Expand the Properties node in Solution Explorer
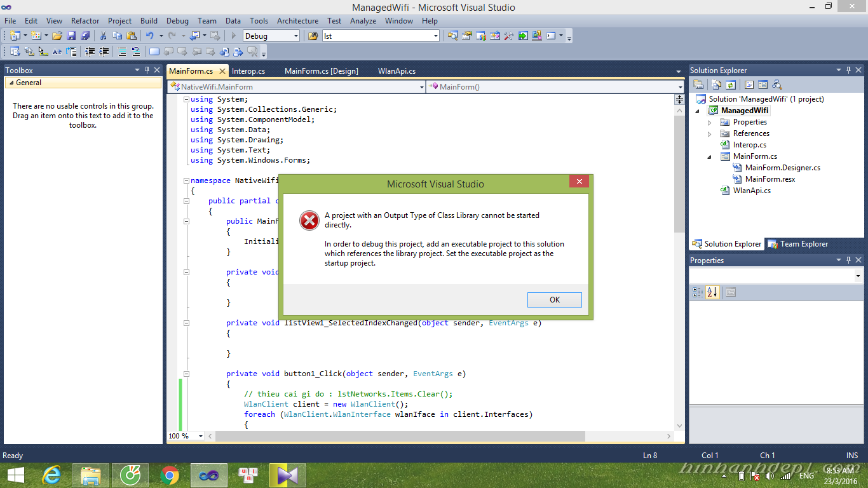Screen dimensions: 868x488 click(x=710, y=122)
